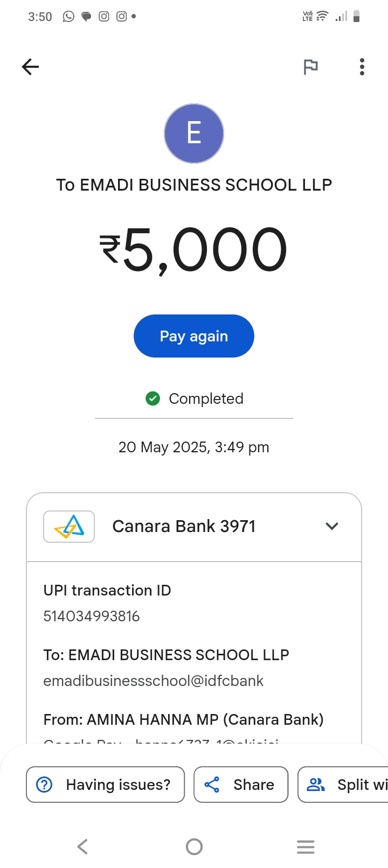Image resolution: width=388 pixels, height=868 pixels.
Task: Tap the To EMADI BUSINESS SCHOOL LLP title
Action: [194, 185]
